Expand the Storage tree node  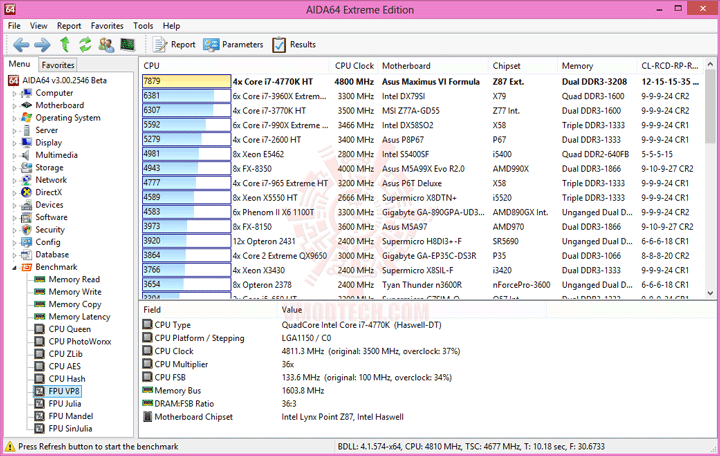14,168
